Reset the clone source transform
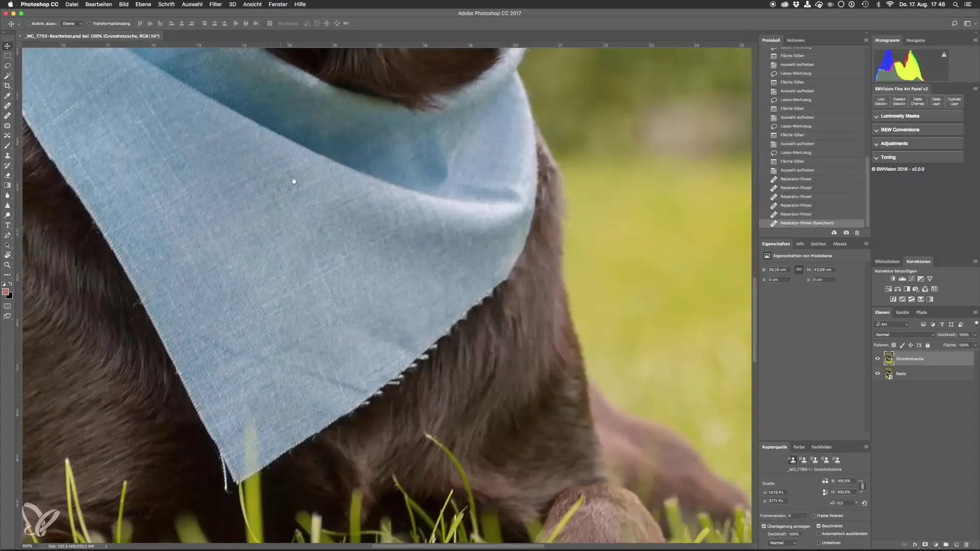Viewport: 980px width, 551px height. [864, 503]
